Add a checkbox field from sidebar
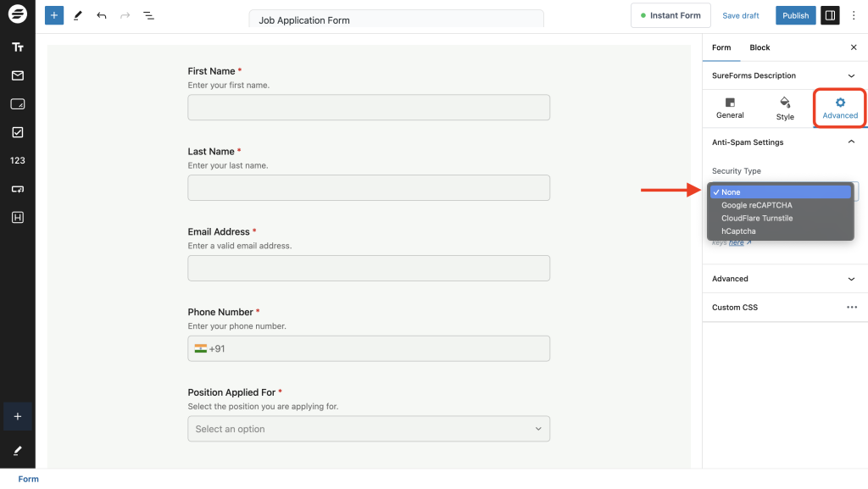This screenshot has height=489, width=868. 17,132
